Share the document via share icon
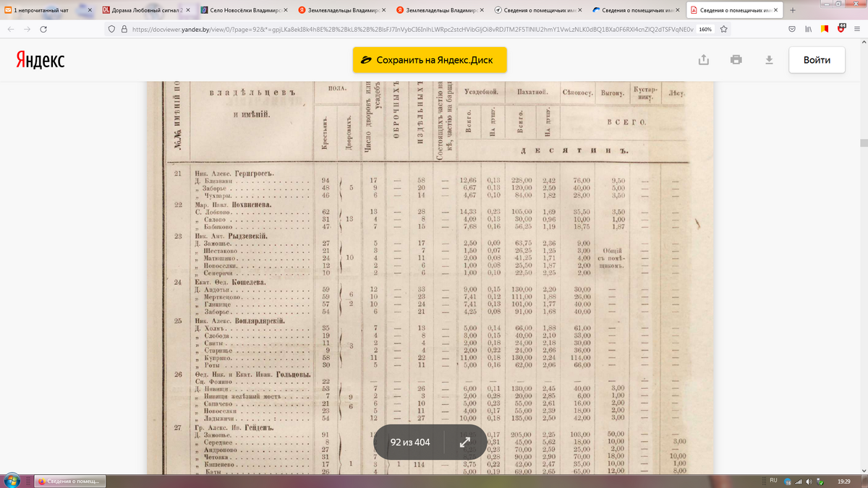868x488 pixels. (x=704, y=60)
